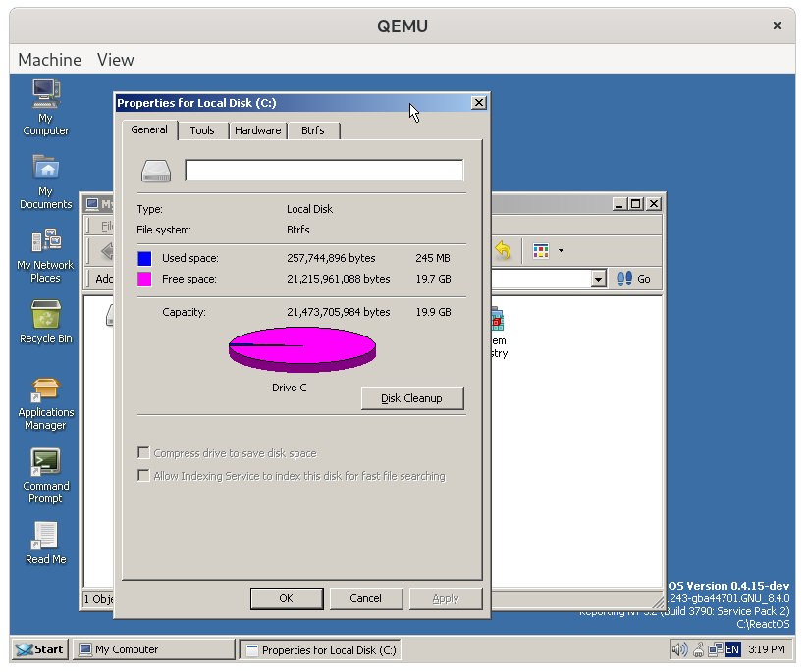Switch to the Hardware tab
The image size is (805, 672).
[258, 130]
